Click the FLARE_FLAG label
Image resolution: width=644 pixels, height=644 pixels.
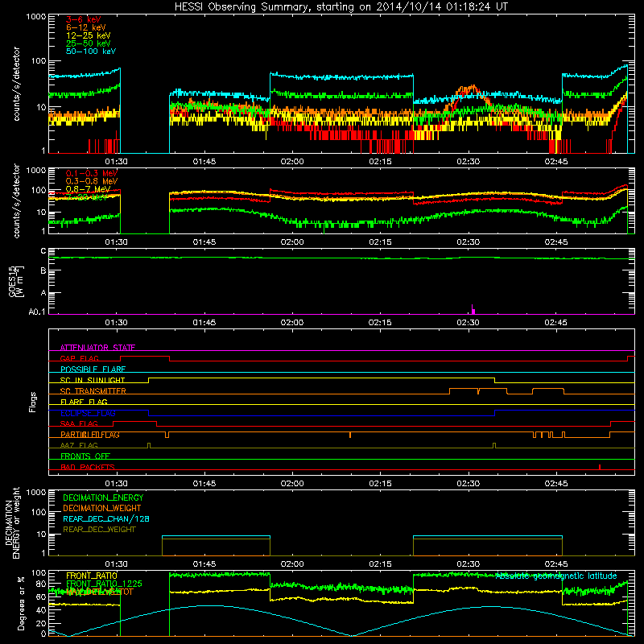[84, 402]
